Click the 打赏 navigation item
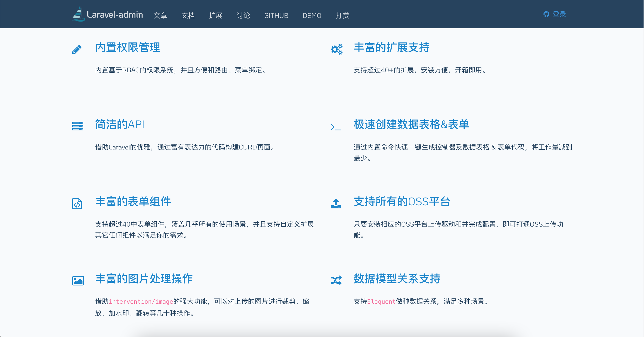Screen dimensions: 644x337 point(342,15)
